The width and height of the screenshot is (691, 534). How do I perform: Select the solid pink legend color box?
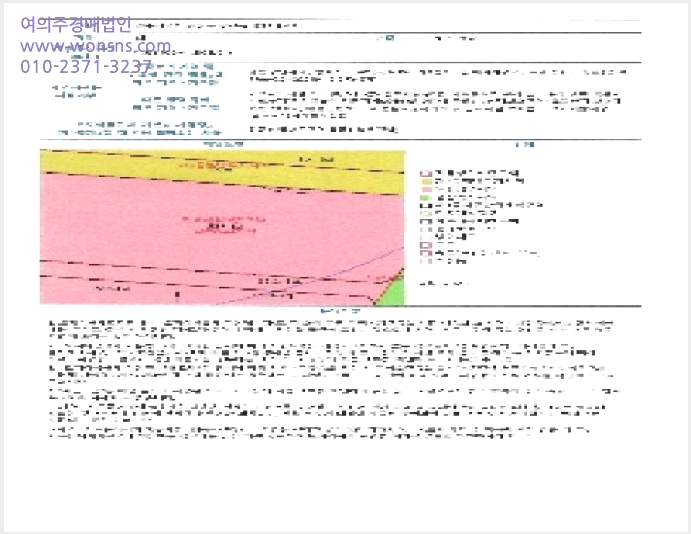tap(426, 189)
